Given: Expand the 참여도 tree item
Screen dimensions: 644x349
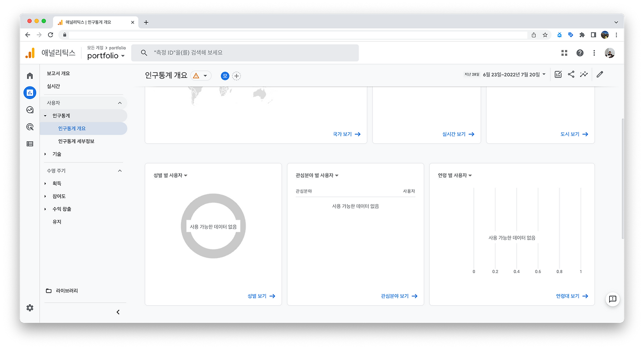Looking at the screenshot, I should tap(45, 196).
